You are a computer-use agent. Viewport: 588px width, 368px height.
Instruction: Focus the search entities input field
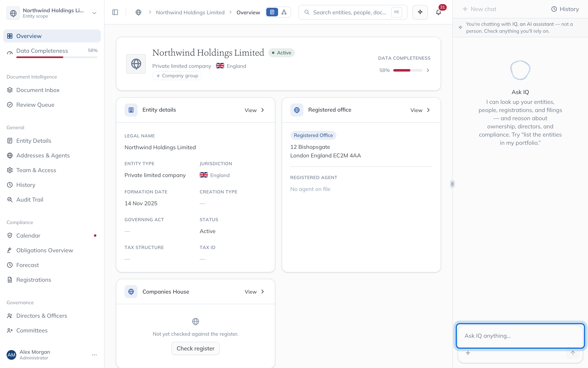click(353, 12)
